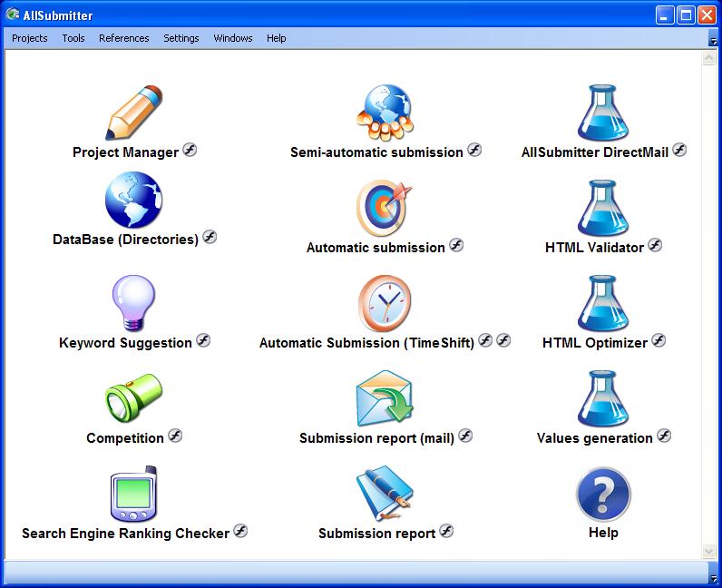
Task: Open Keyword Suggestion light bulb icon
Action: coord(133,303)
